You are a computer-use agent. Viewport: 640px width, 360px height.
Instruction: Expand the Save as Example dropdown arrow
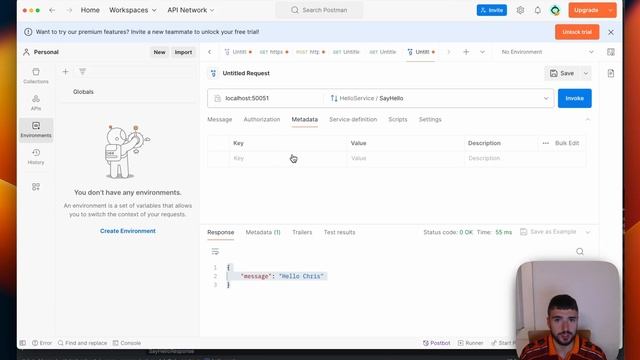coord(588,232)
